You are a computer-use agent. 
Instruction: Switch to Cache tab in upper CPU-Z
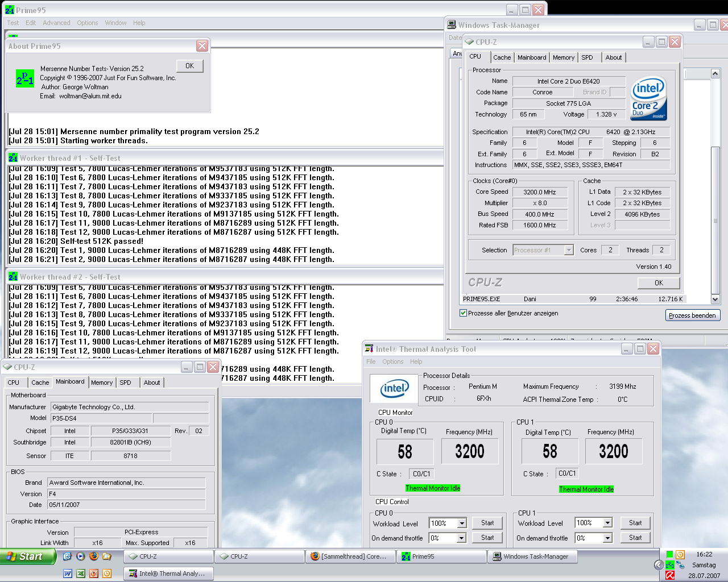click(502, 57)
